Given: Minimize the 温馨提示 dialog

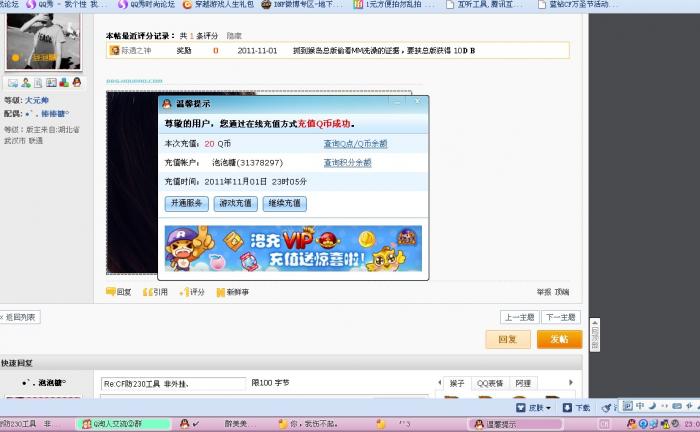Looking at the screenshot, I should coord(397,102).
